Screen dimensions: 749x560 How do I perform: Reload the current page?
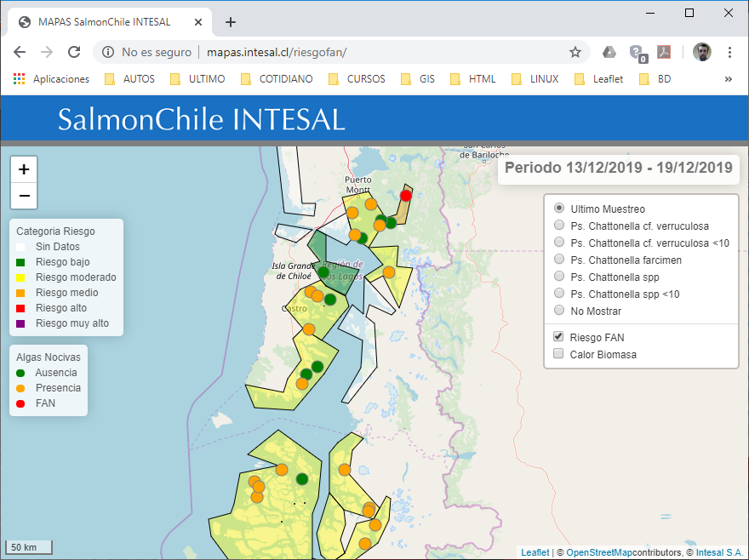tap(74, 52)
